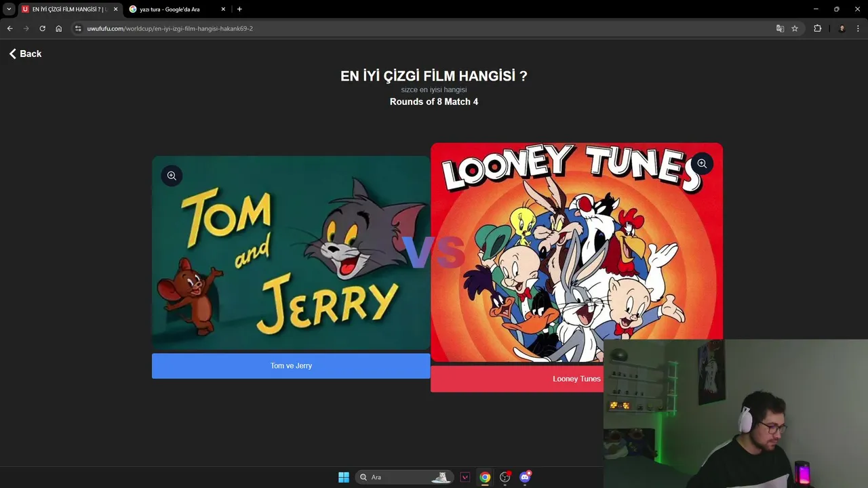The image size is (868, 488).
Task: Click the taskbar Ara search box
Action: 403,477
